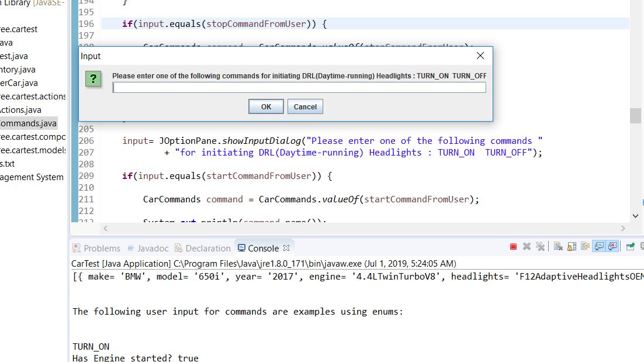
Task: Click line number 211 in the gutter
Action: tap(86, 199)
